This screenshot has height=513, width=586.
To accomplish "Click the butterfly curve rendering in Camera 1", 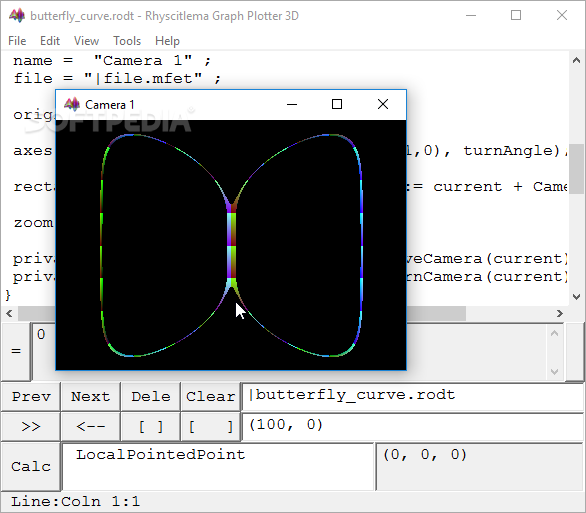I will (x=231, y=245).
